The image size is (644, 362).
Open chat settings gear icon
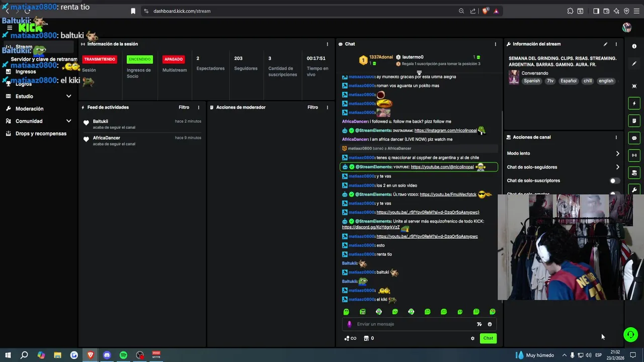coord(472,338)
